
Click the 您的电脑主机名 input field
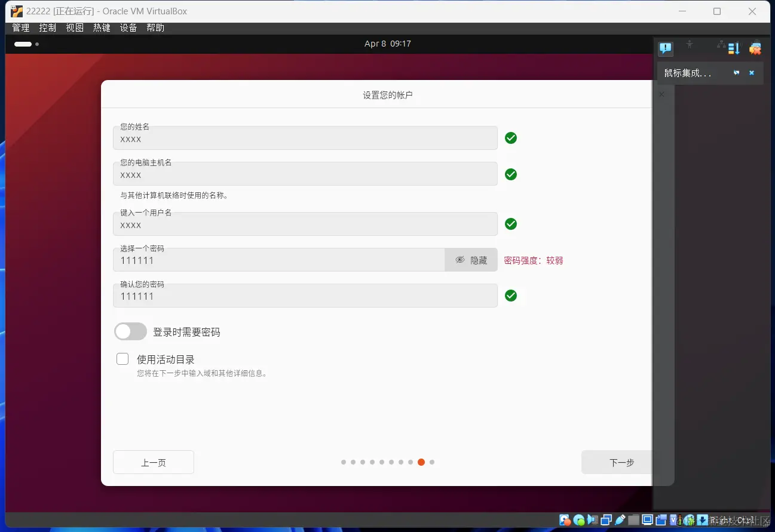click(305, 174)
